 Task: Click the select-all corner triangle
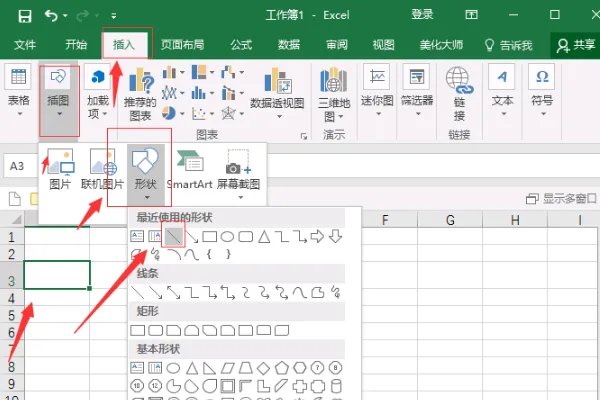(x=16, y=219)
